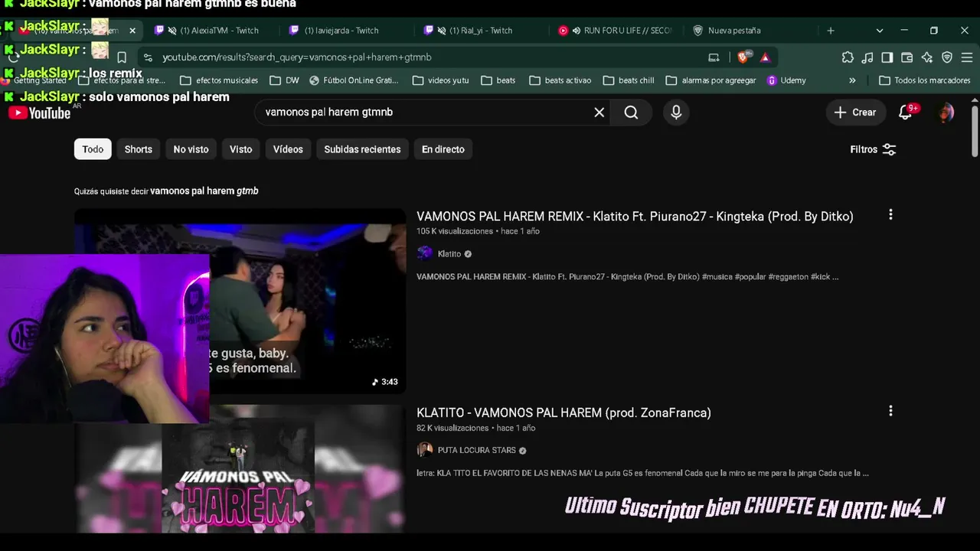
Task: Clear the search box with the X icon
Action: click(599, 112)
